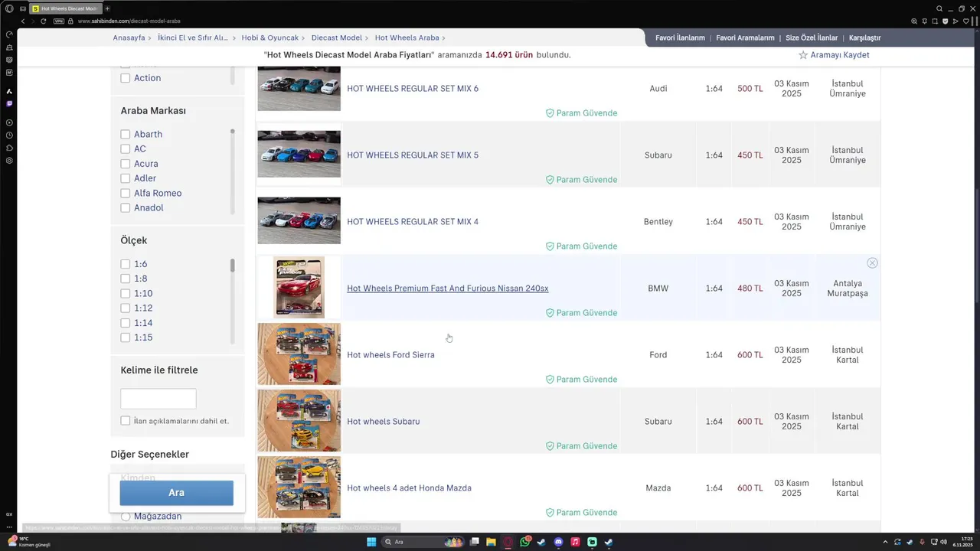Image resolution: width=980 pixels, height=551 pixels.
Task: Open Hobi & Oyuncak breadcrumb
Action: coord(269,37)
